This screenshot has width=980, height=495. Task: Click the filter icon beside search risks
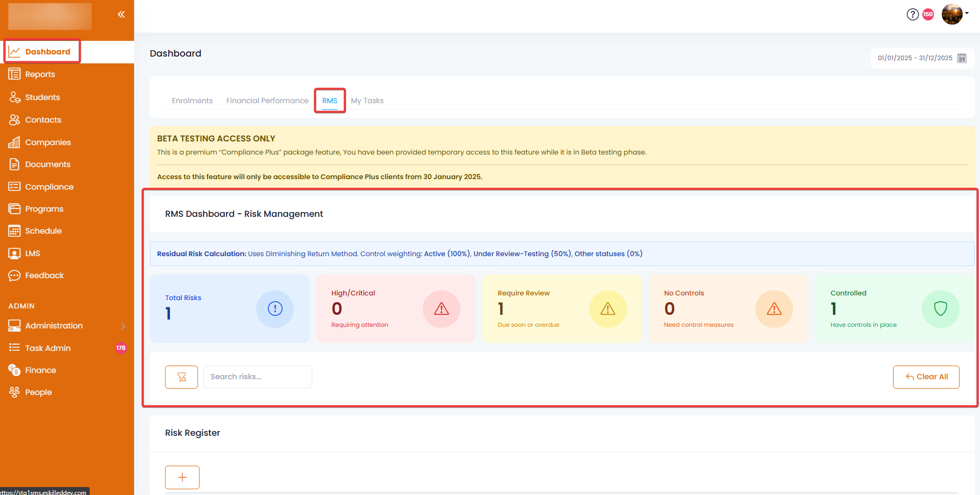tap(181, 377)
